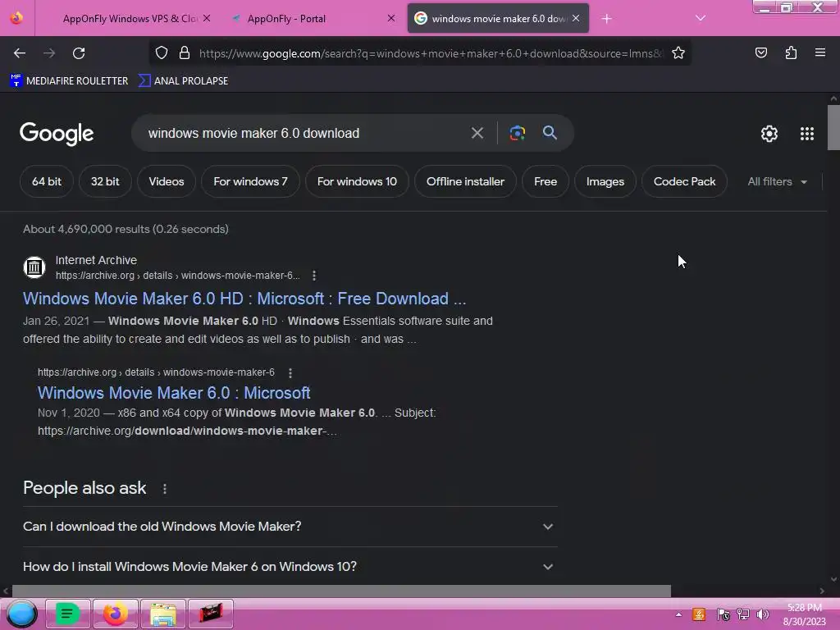
Task: Click the vertical scrollbar thumb
Action: click(x=833, y=127)
